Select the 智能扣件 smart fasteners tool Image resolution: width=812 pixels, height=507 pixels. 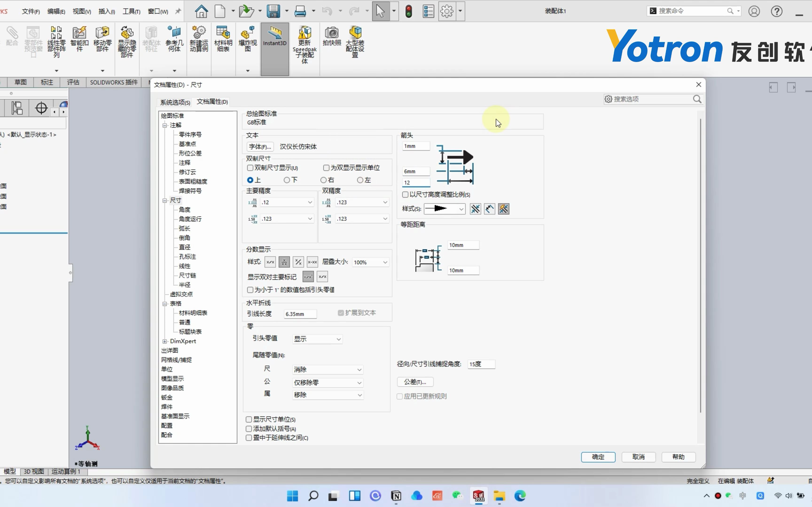tap(79, 38)
